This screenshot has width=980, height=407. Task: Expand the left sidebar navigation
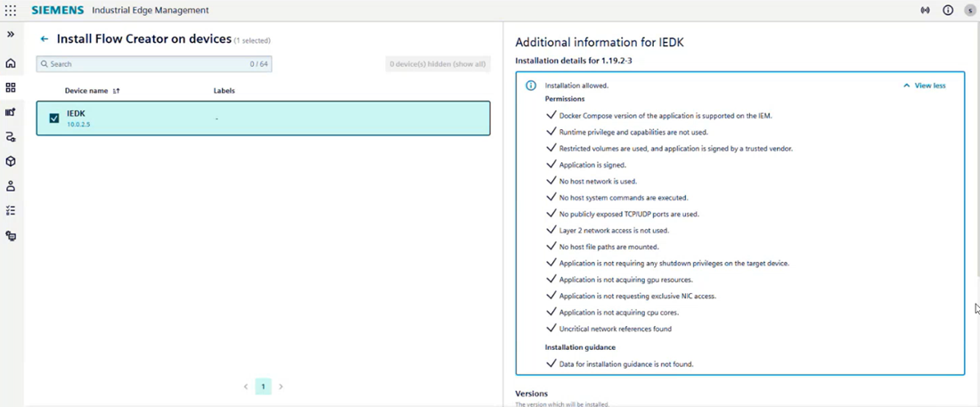point(11,35)
